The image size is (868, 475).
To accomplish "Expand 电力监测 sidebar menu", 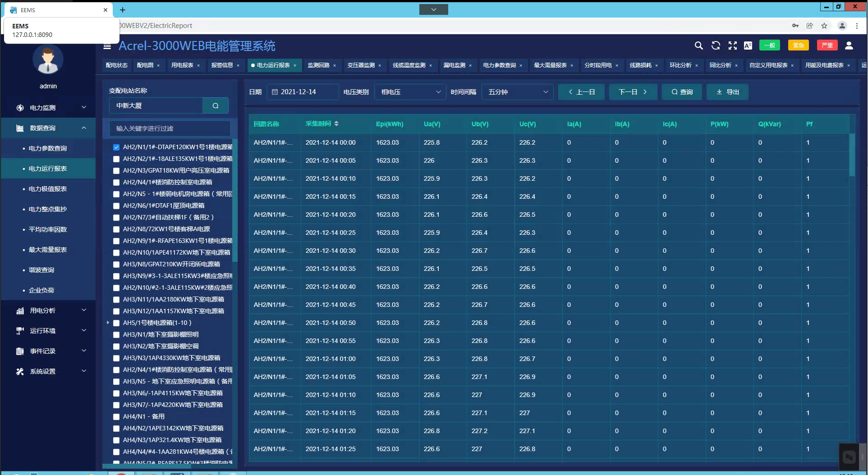I will pyautogui.click(x=48, y=108).
